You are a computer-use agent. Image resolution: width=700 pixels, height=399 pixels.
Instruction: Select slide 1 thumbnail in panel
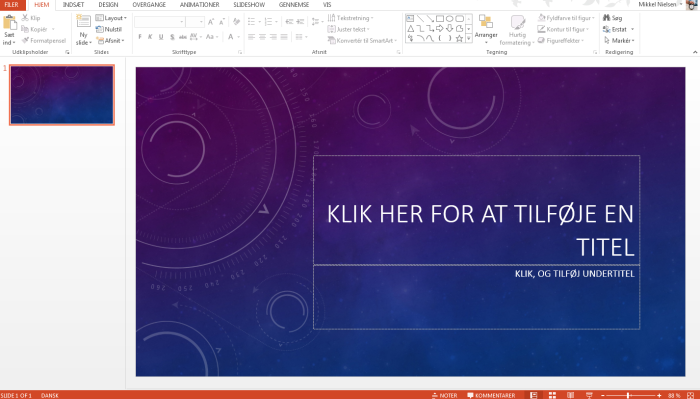(62, 95)
